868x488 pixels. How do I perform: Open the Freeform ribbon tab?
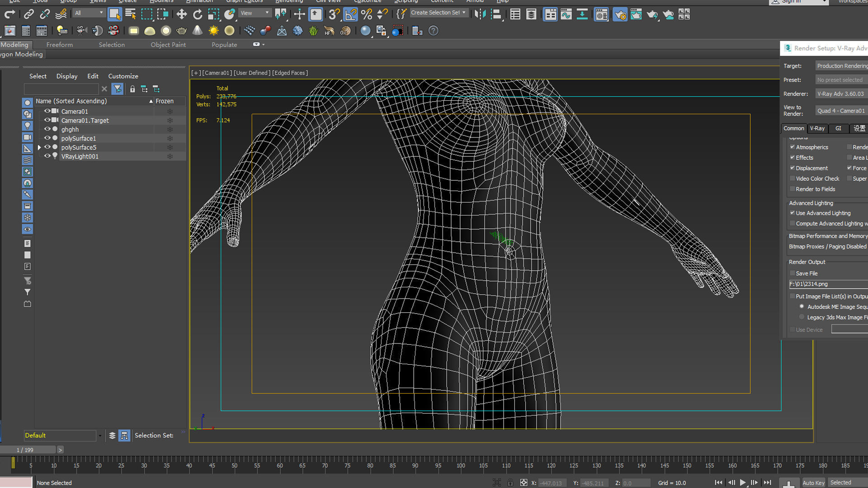[59, 45]
